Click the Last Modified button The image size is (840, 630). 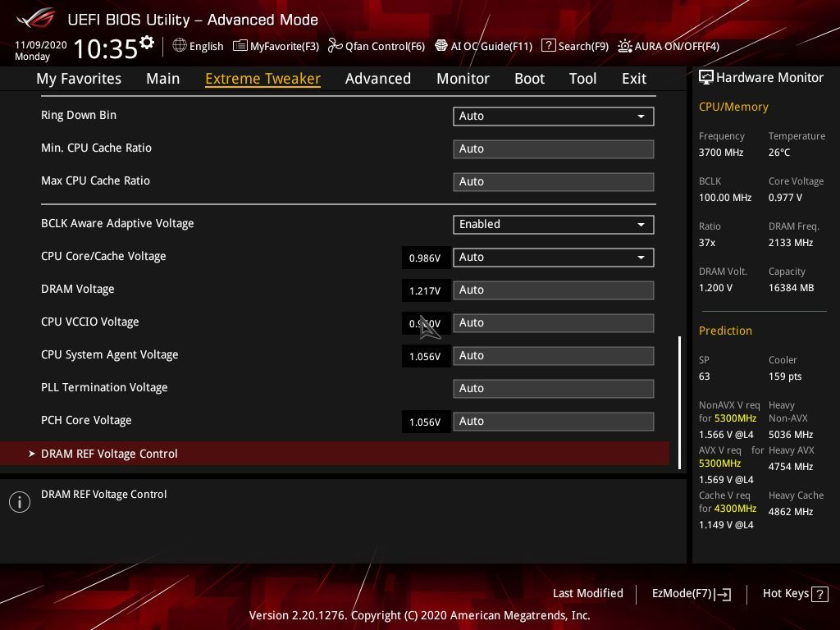[x=587, y=593]
